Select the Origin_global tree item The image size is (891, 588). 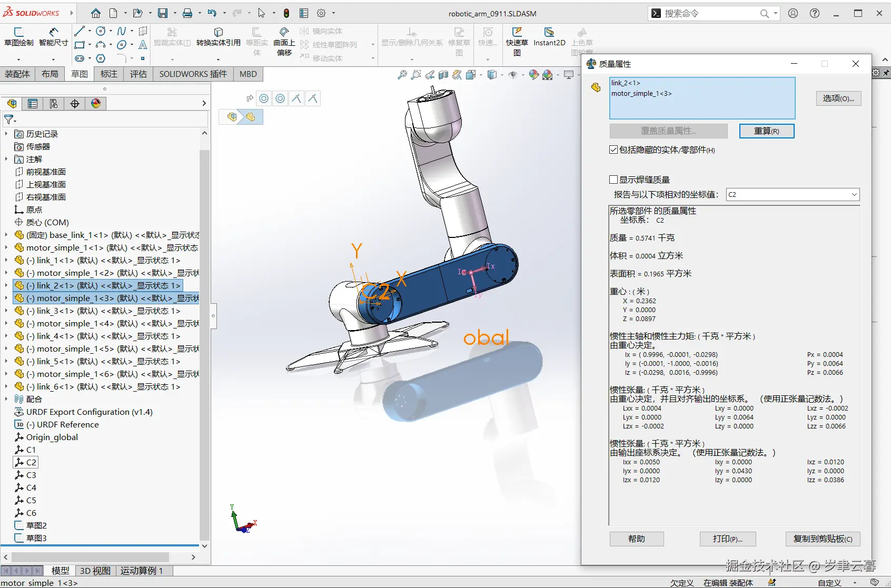click(52, 437)
